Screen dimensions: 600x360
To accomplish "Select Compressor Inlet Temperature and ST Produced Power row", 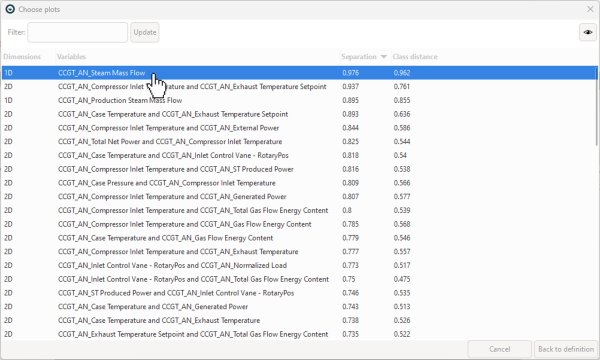I will tap(299, 169).
